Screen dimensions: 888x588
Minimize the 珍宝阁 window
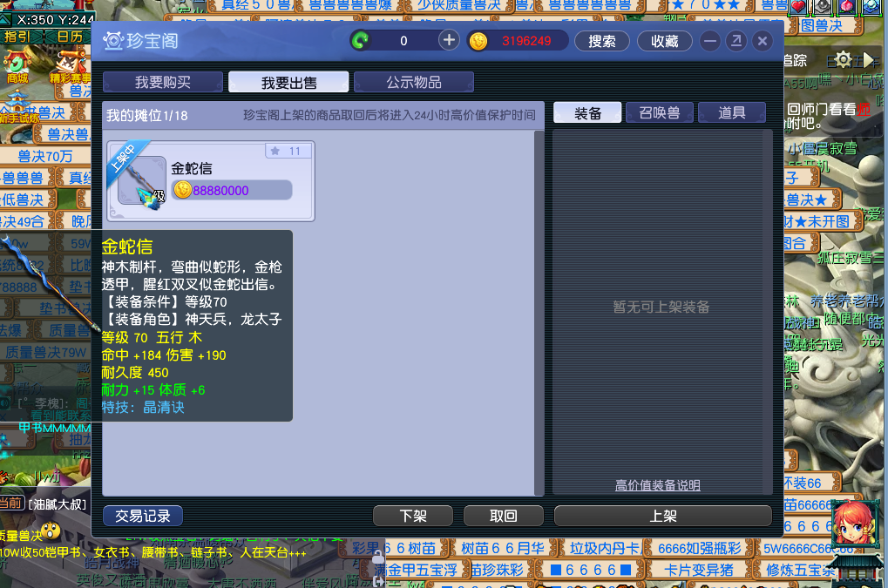pos(709,41)
